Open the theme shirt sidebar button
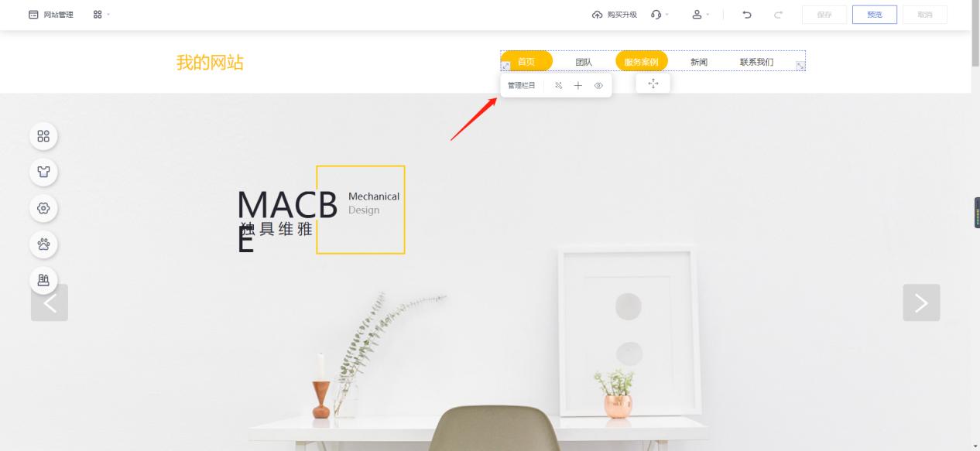 [x=43, y=173]
